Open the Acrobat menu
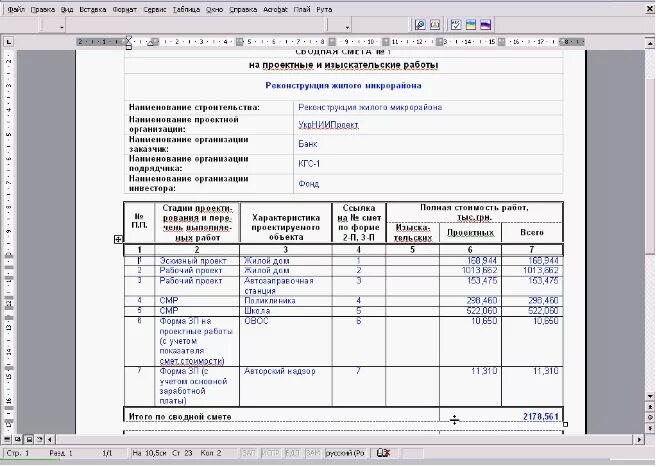Viewport: 656px width, 467px height. 275,9
